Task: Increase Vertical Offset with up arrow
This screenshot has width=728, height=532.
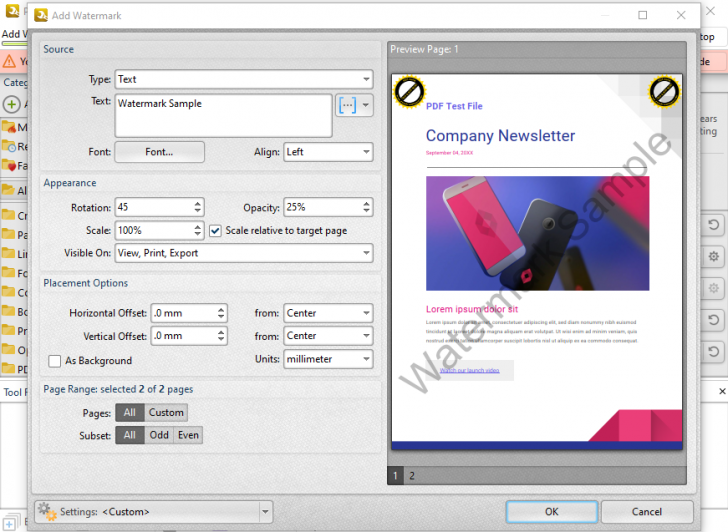Action: coord(221,332)
